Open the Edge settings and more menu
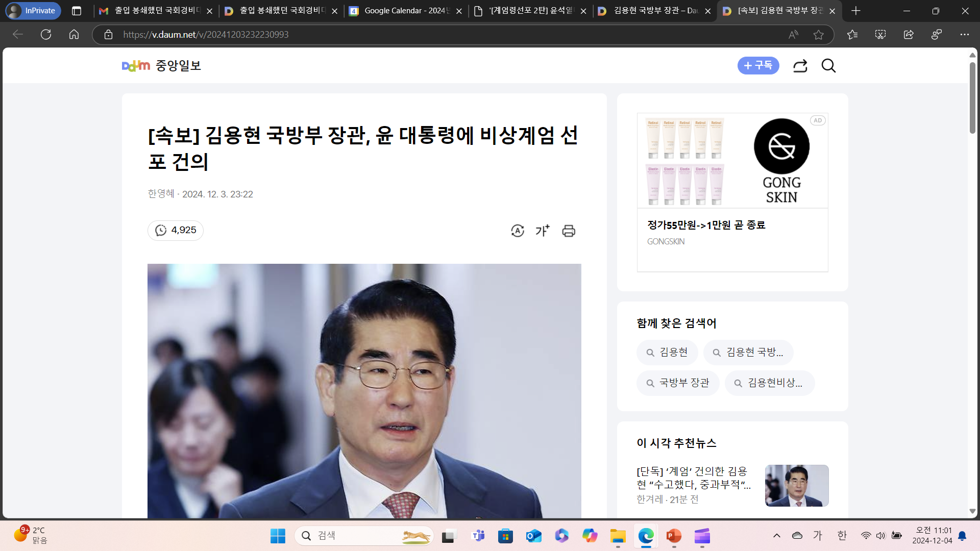Screen dimensions: 980x551 pos(964,35)
